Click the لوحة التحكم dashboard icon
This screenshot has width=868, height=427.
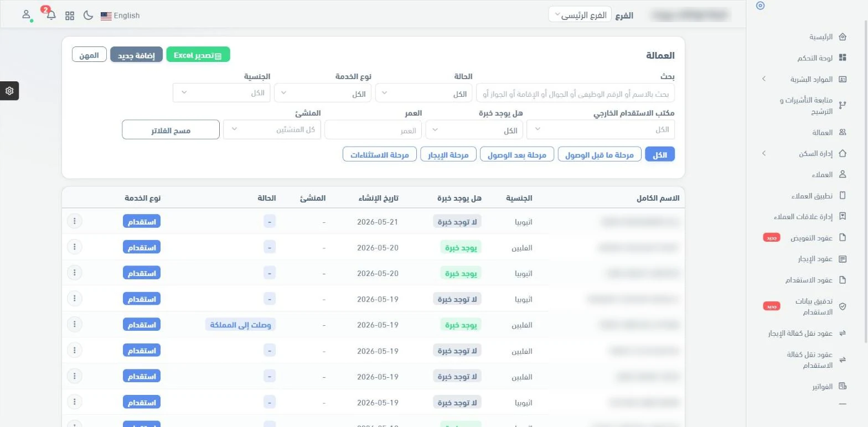click(x=843, y=58)
